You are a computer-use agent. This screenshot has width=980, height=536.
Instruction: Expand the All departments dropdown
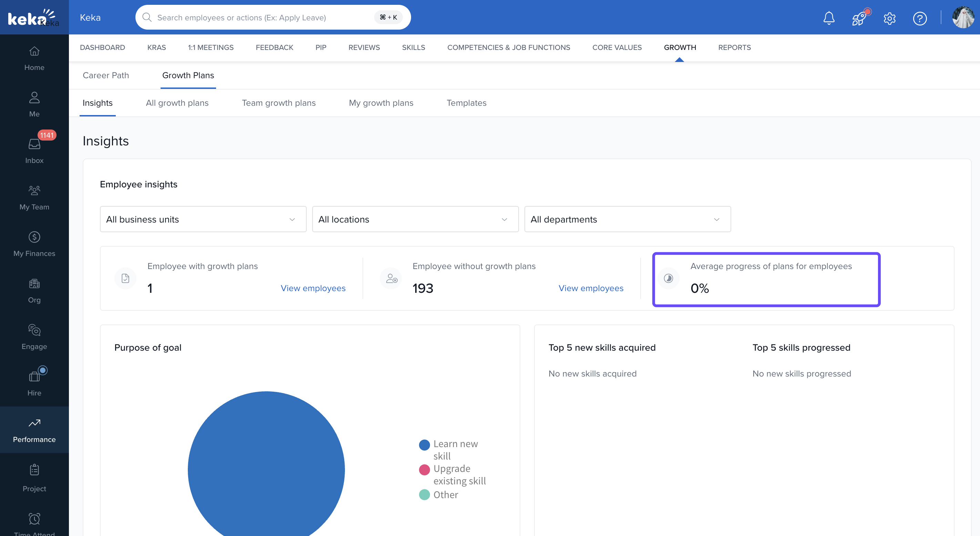coord(627,219)
